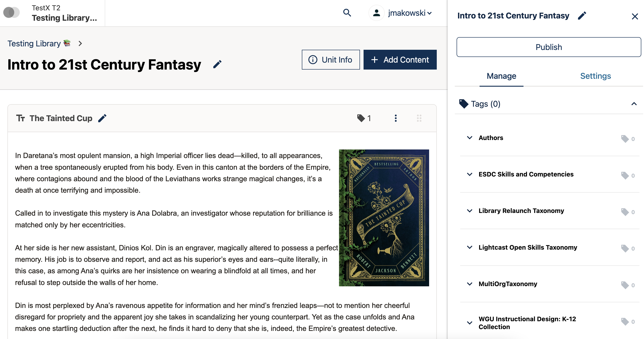644x339 pixels.
Task: Click the Add Content button
Action: click(x=400, y=60)
